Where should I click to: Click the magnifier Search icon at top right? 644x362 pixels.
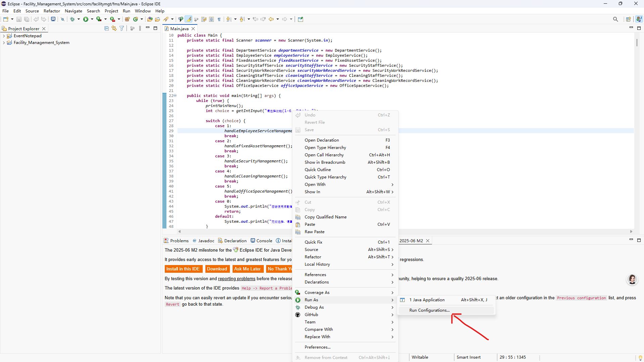[x=615, y=19]
